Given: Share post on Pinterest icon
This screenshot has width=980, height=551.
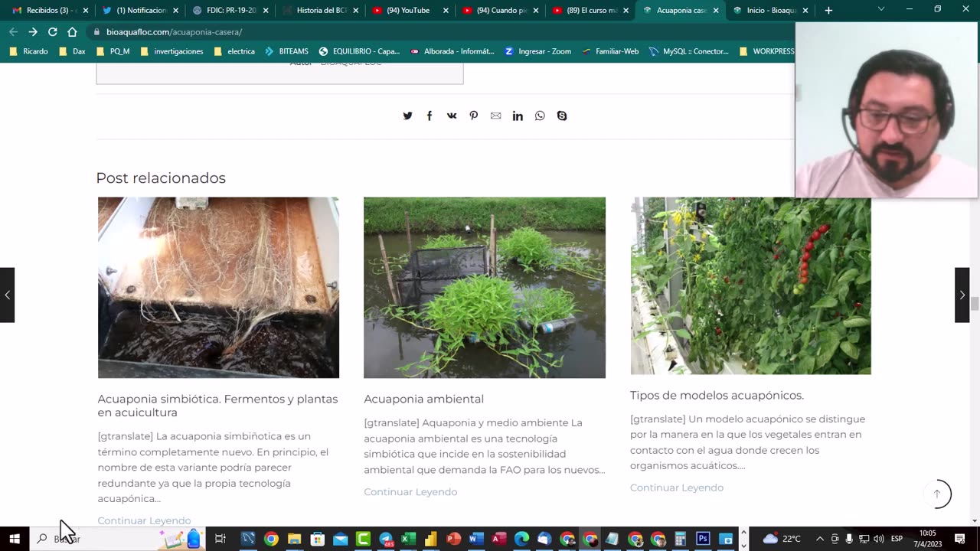Looking at the screenshot, I should click(x=474, y=116).
